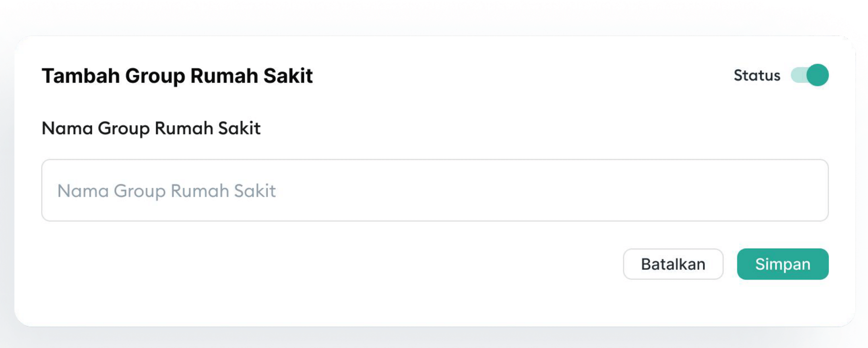This screenshot has height=348, width=868.
Task: Switch the Status control to inactive
Action: (809, 75)
